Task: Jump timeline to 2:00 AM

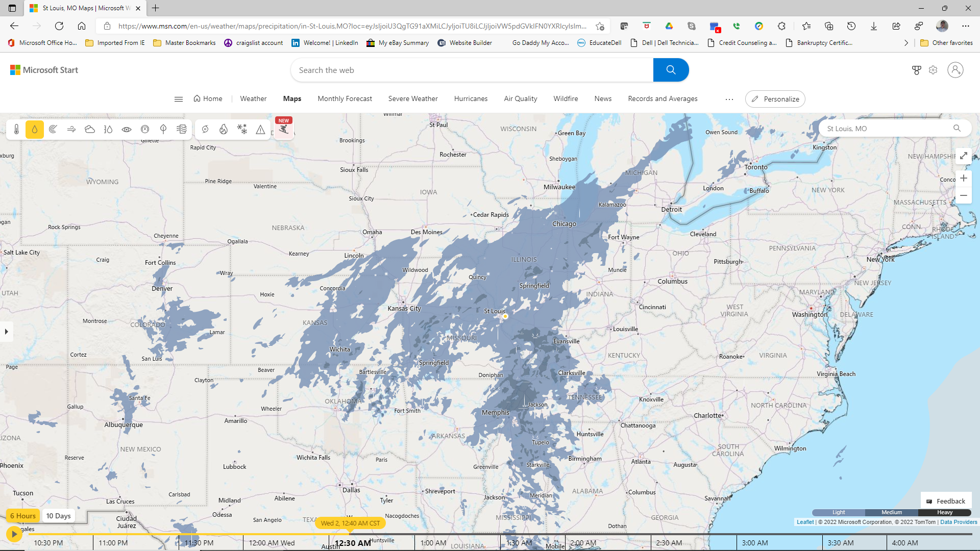Action: point(583,543)
